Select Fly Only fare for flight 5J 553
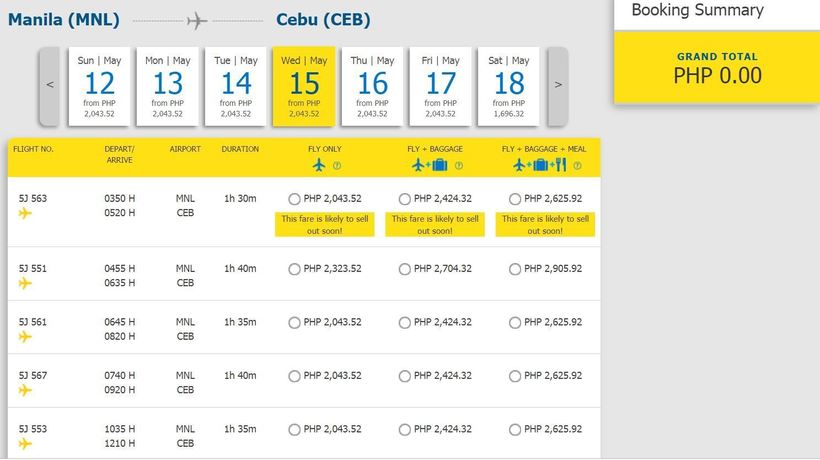This screenshot has height=460, width=820. pyautogui.click(x=294, y=429)
